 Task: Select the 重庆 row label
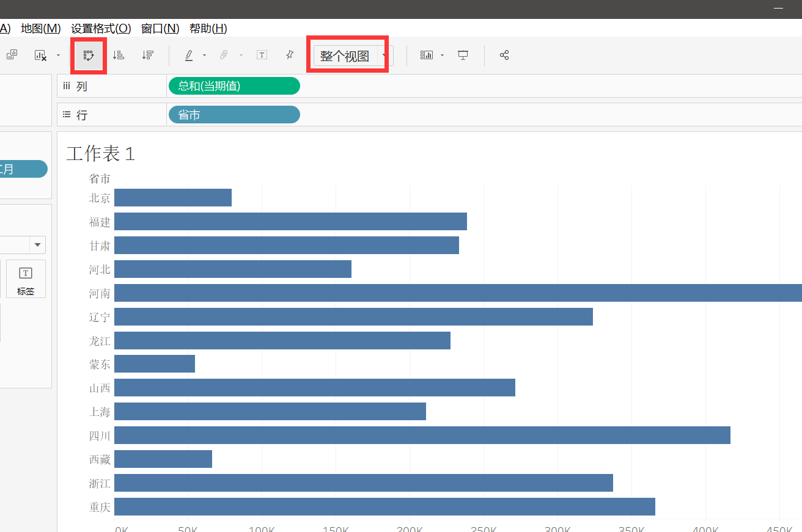click(100, 507)
